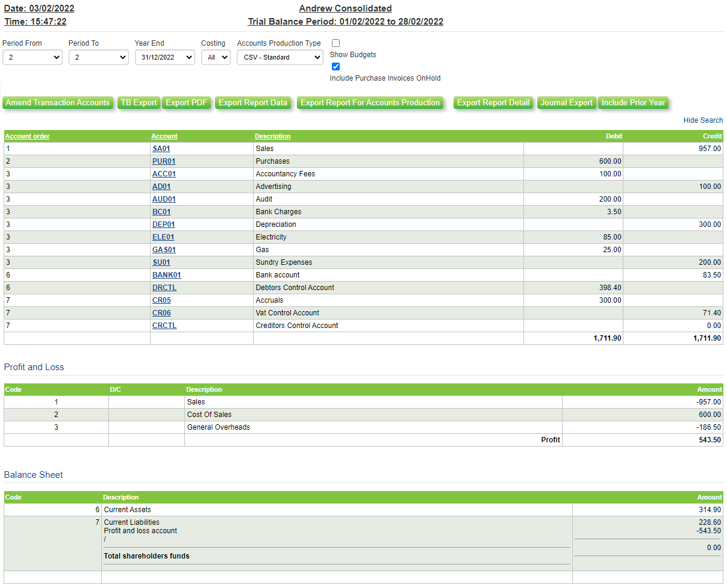Click the Profit and Loss heading

coord(34,367)
